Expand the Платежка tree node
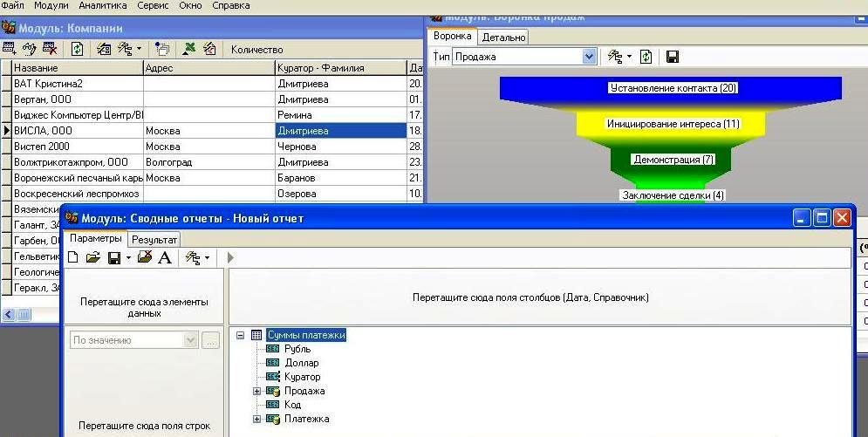Screen dimensions: 868x437 [x=256, y=419]
